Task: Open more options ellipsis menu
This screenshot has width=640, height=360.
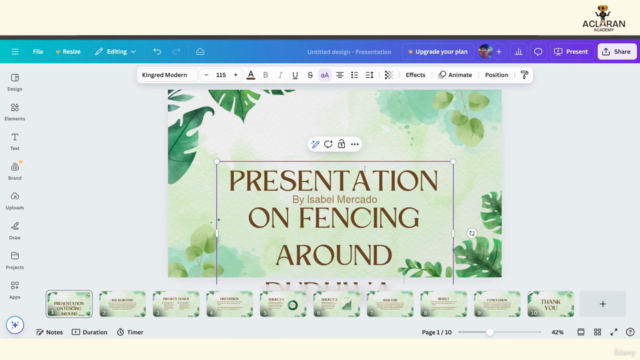Action: [355, 144]
